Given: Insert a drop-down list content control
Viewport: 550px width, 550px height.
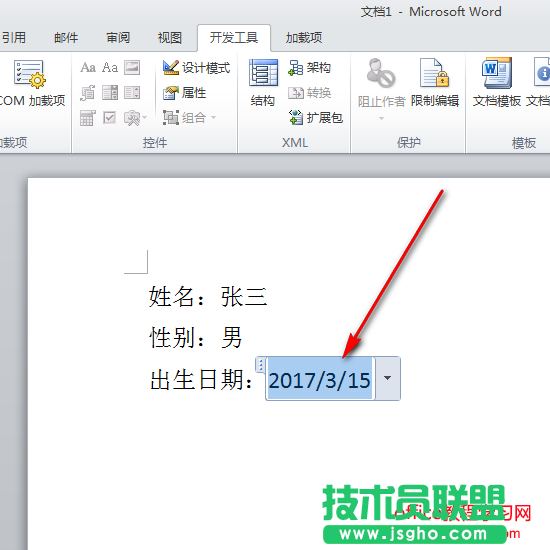Looking at the screenshot, I should (132, 93).
